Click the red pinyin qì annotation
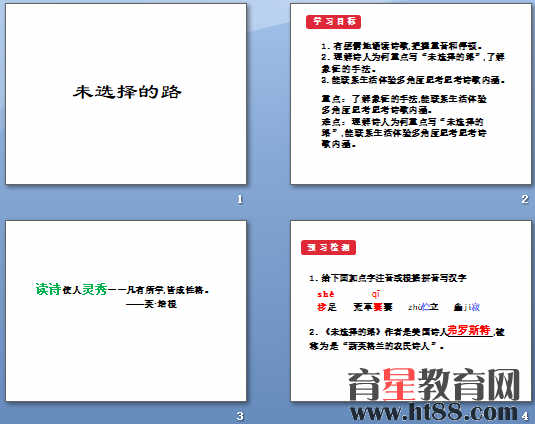The height and width of the screenshot is (424, 535). (376, 294)
